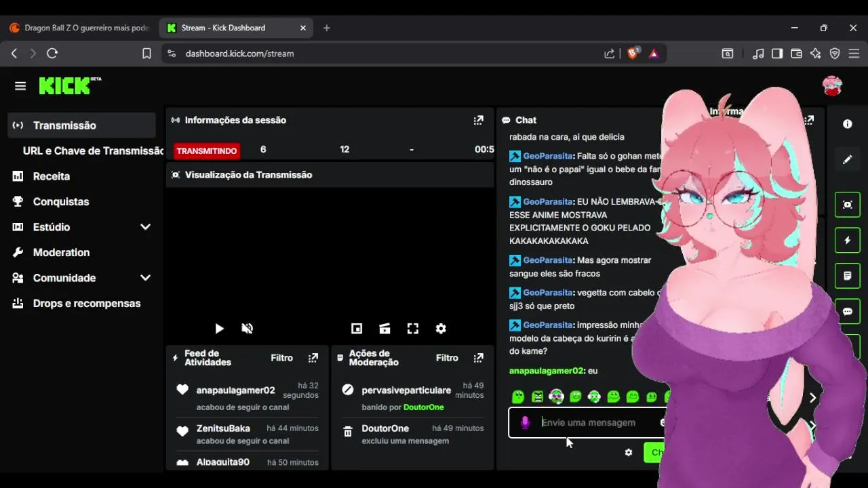Click the TRANSMITINDO status badge
The image size is (868, 488).
[207, 150]
